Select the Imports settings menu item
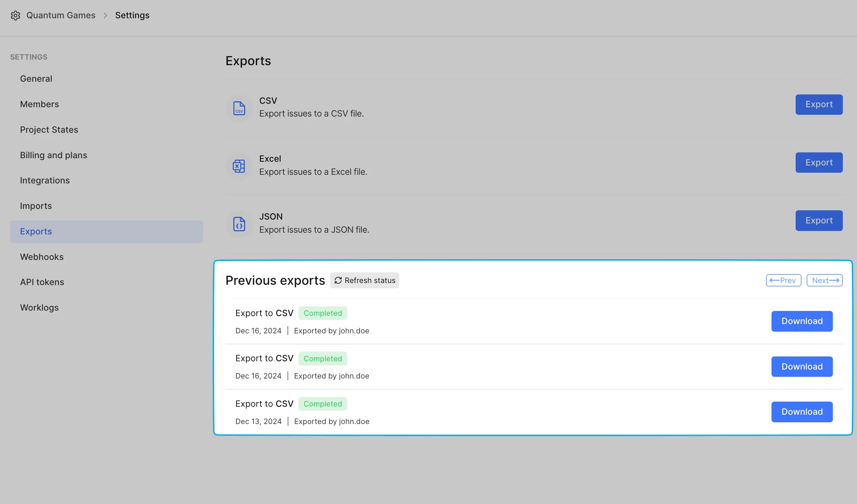Image resolution: width=857 pixels, height=504 pixels. click(36, 206)
